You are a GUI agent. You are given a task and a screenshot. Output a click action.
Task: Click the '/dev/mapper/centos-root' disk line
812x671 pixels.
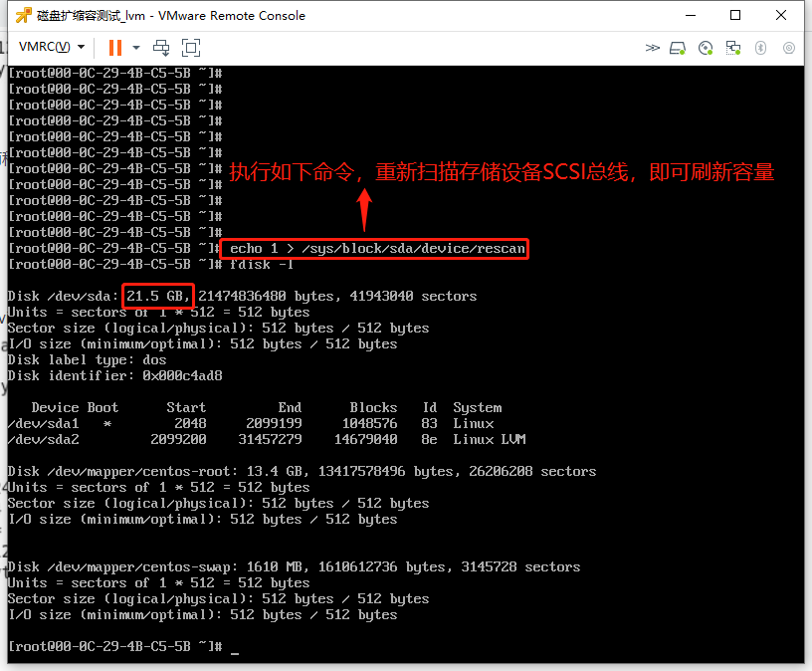302,472
